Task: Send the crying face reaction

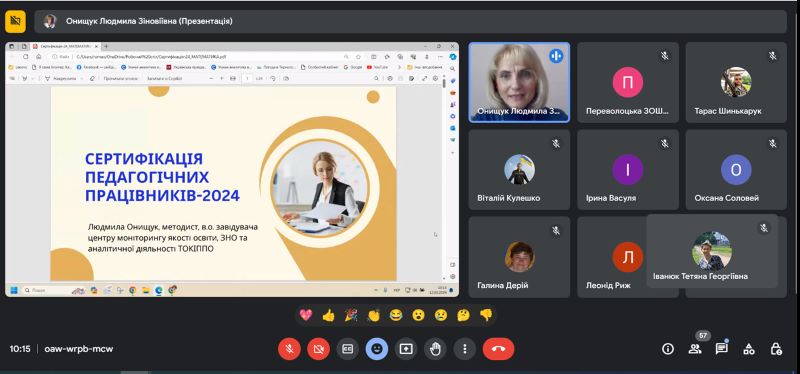Action: pos(441,315)
